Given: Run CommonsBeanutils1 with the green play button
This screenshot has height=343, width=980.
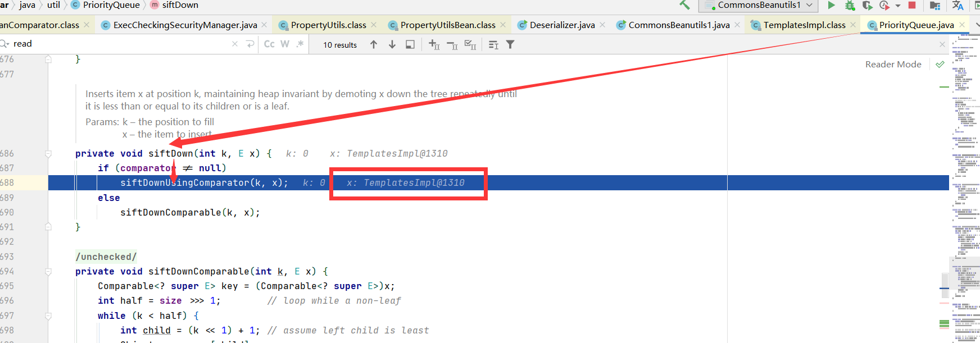Looking at the screenshot, I should (831, 5).
